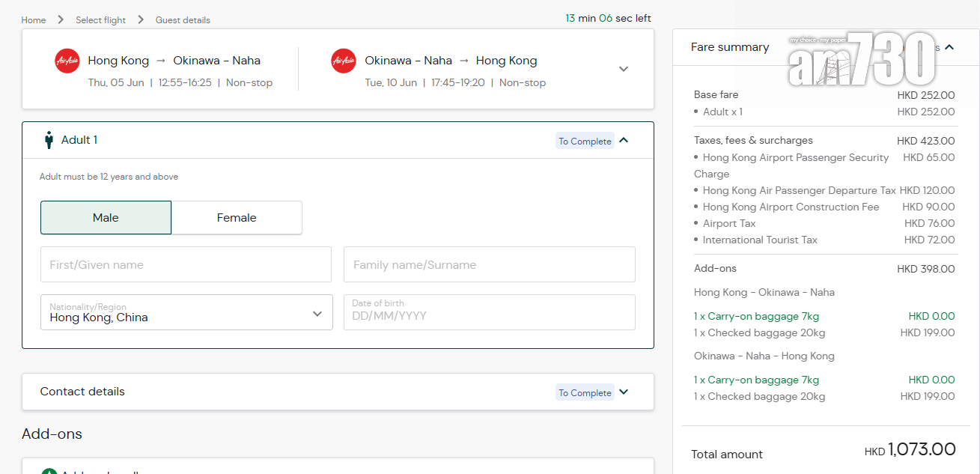This screenshot has width=980, height=474.
Task: Expand the Contact details section
Action: [x=624, y=392]
